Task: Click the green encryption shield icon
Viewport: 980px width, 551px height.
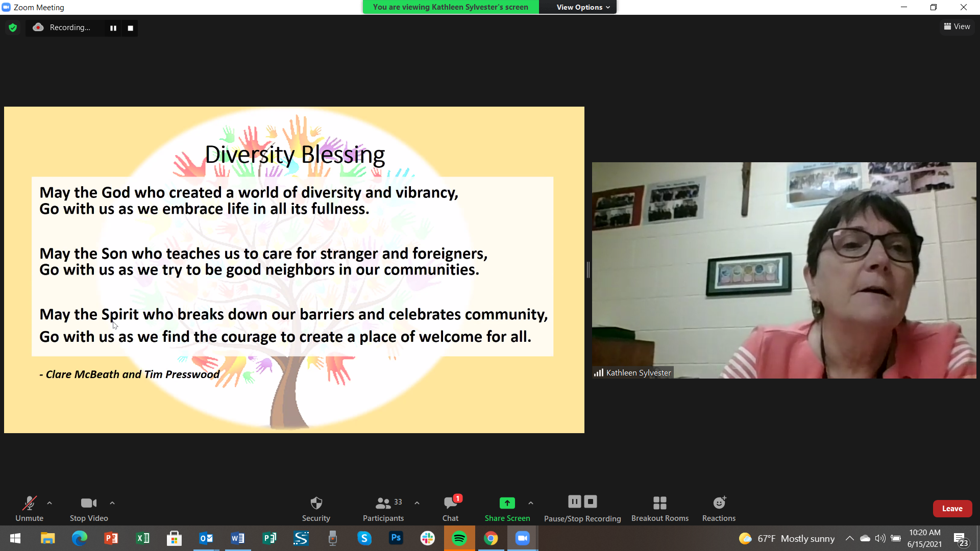Action: (x=13, y=28)
